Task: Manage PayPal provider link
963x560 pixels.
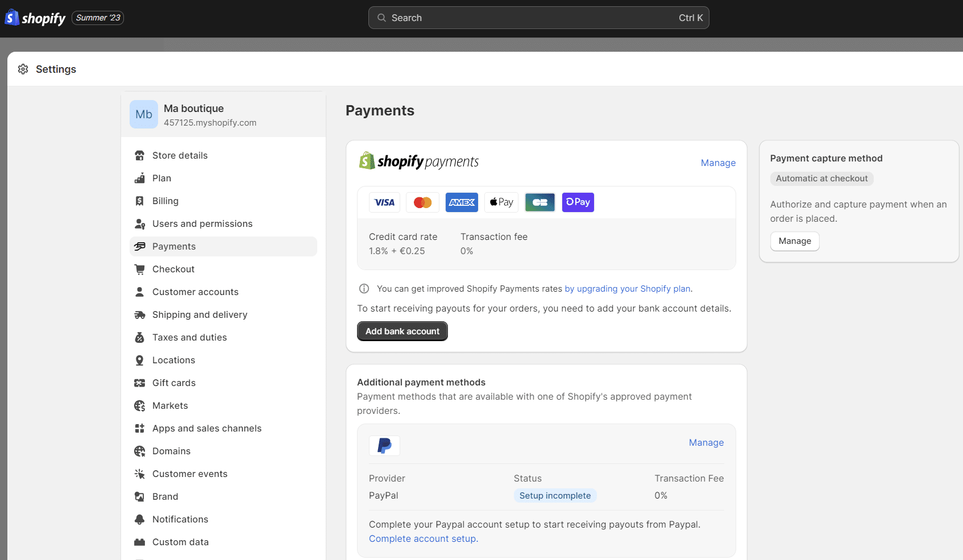Action: pyautogui.click(x=706, y=442)
